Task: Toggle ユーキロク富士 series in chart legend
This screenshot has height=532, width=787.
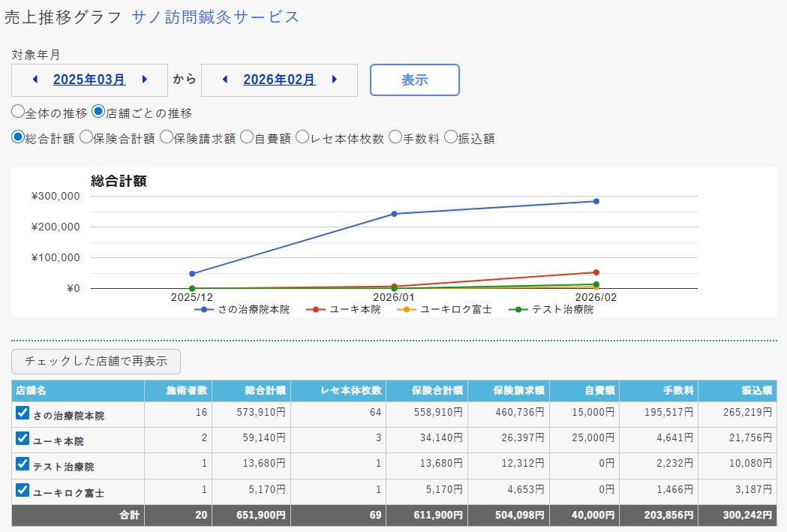Action: 449,309
